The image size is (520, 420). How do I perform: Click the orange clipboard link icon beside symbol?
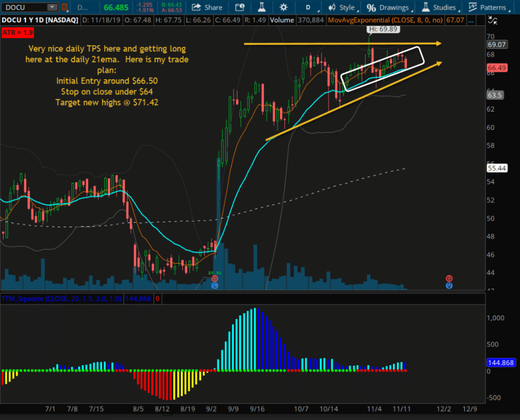64,7
